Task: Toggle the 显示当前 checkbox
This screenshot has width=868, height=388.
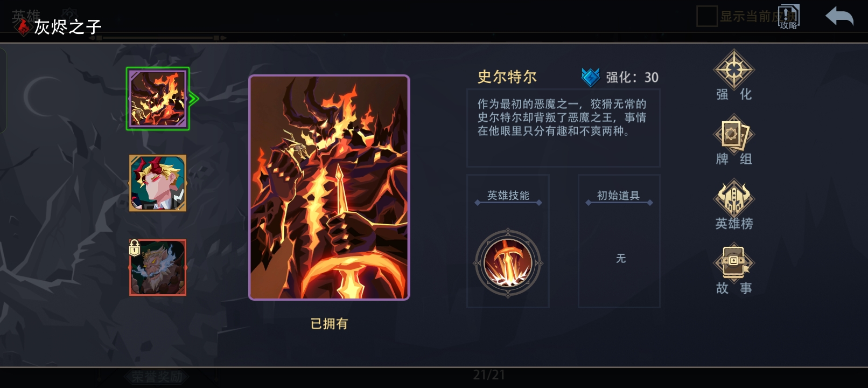Action: (706, 16)
